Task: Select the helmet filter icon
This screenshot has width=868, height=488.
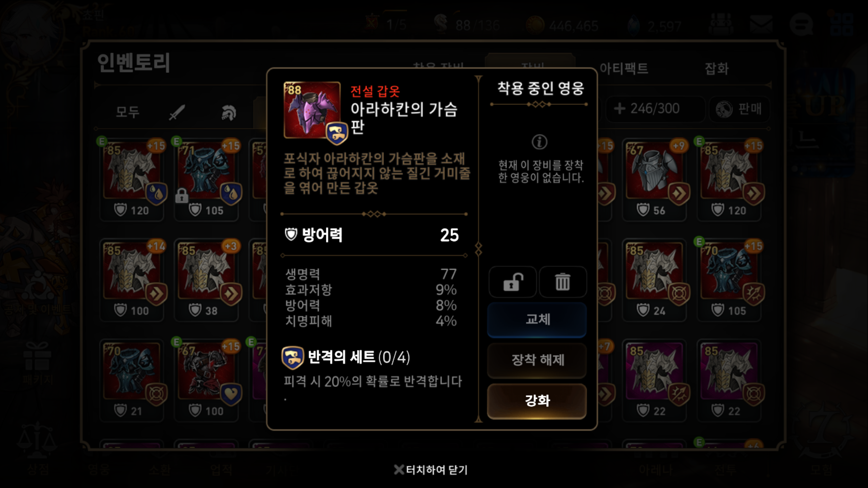Action: pyautogui.click(x=229, y=112)
